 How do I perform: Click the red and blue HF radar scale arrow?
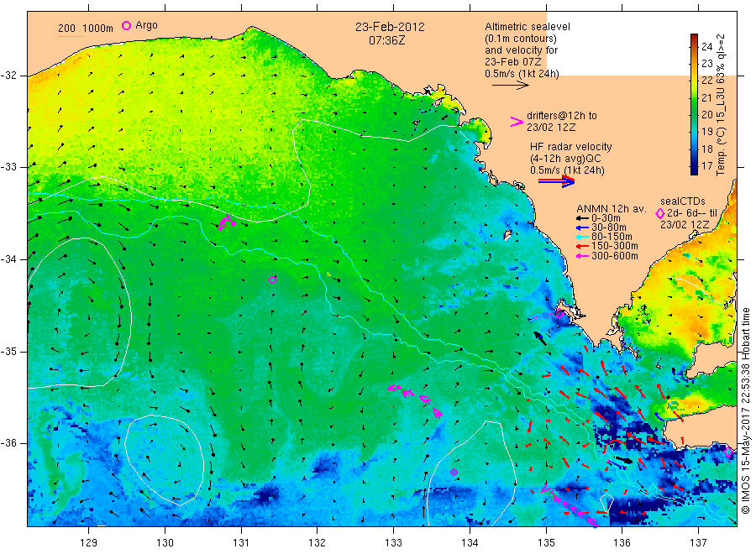556,181
